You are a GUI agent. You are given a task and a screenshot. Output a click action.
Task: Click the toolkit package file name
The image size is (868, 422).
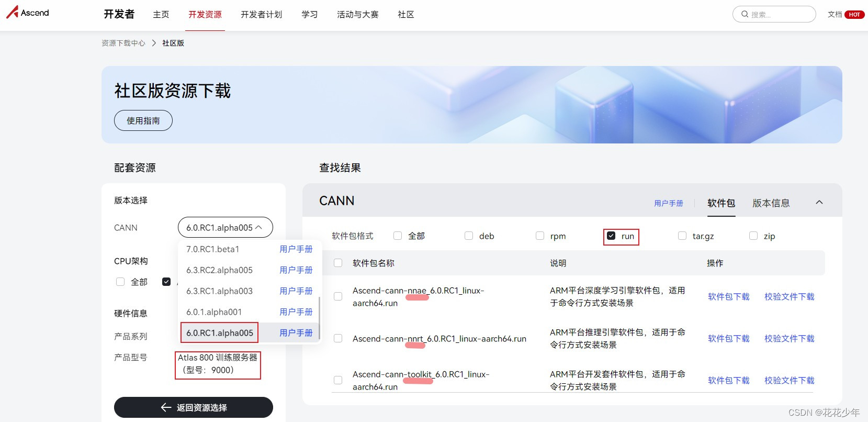tap(421, 381)
